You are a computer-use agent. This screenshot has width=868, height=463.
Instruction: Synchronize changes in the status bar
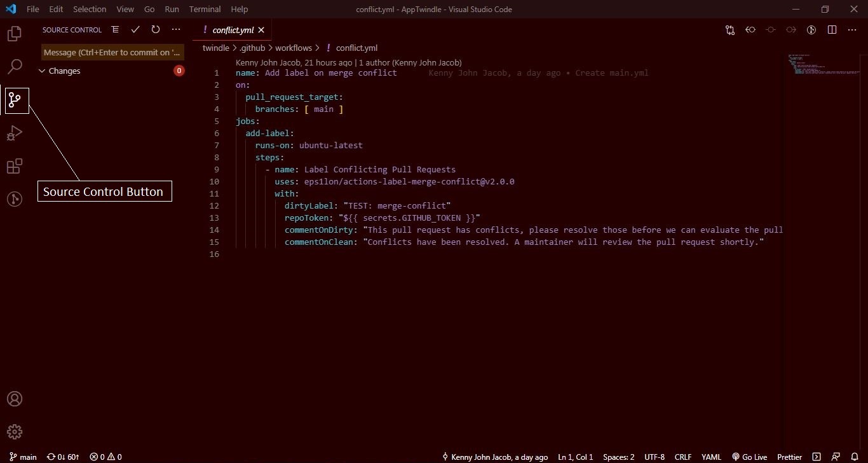[x=63, y=457]
